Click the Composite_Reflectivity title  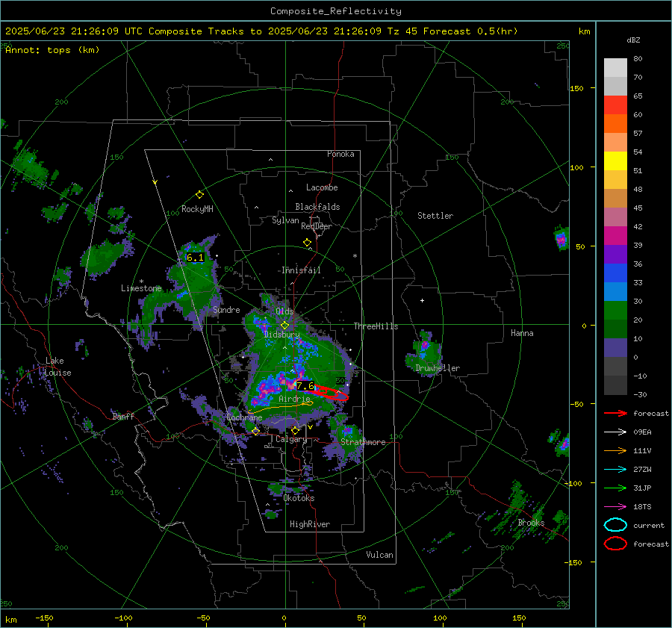click(336, 11)
